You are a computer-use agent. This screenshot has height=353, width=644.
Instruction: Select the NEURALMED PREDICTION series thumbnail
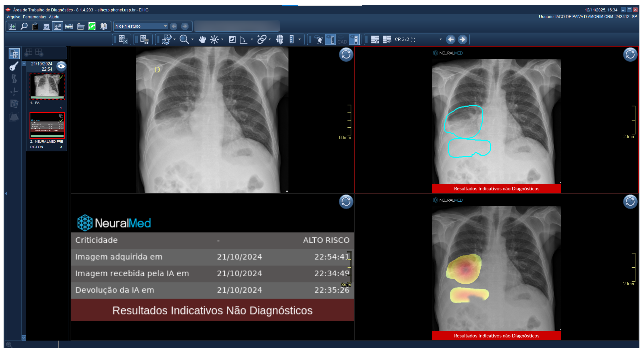click(47, 125)
